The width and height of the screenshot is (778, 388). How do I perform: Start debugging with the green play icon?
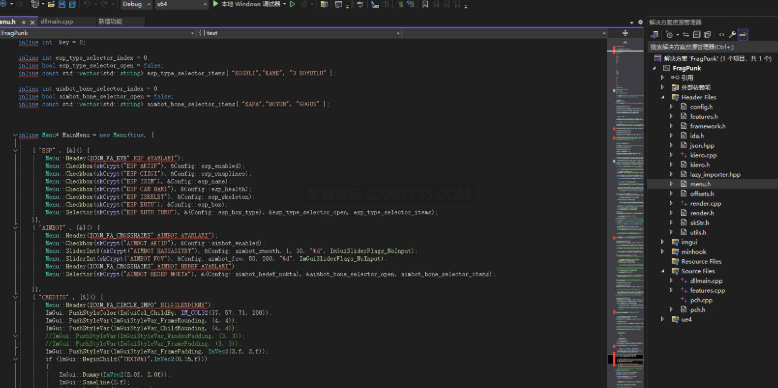215,4
